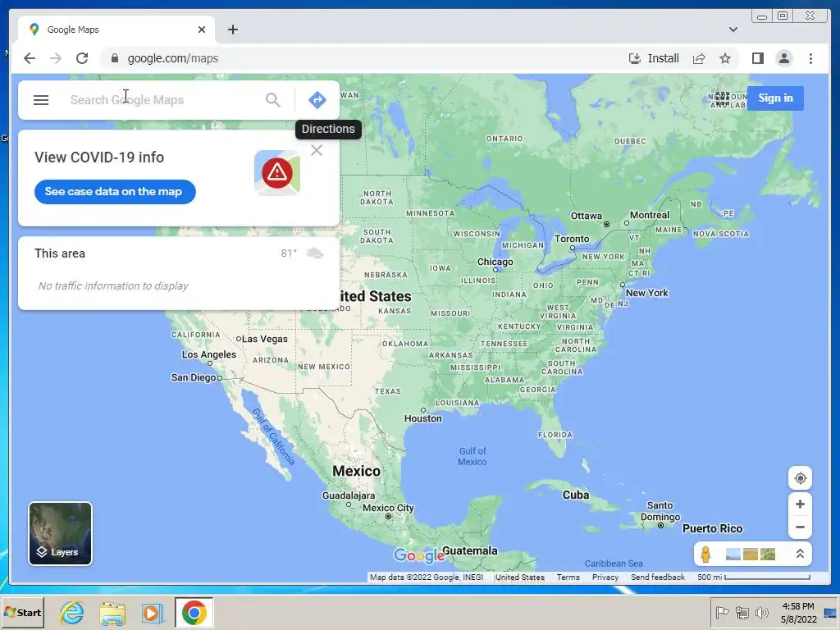Open Windows Explorer from taskbar
Image resolution: width=840 pixels, height=630 pixels.
[112, 612]
